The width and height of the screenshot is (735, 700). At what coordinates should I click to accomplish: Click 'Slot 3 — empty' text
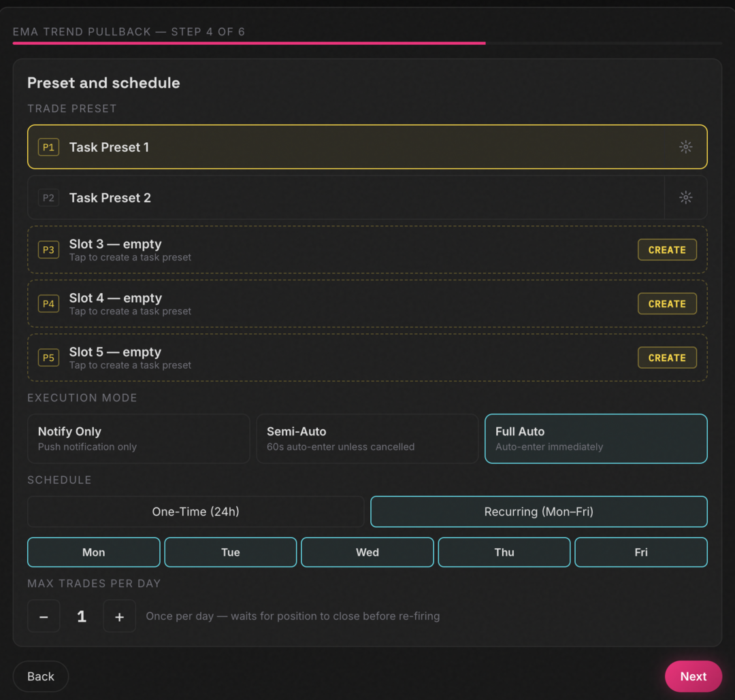pyautogui.click(x=115, y=244)
